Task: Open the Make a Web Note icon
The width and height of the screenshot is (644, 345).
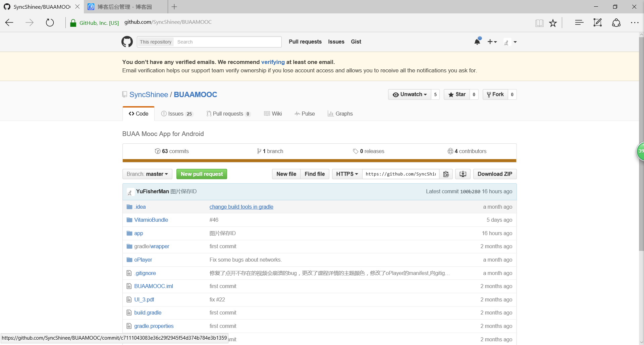Action: point(598,23)
